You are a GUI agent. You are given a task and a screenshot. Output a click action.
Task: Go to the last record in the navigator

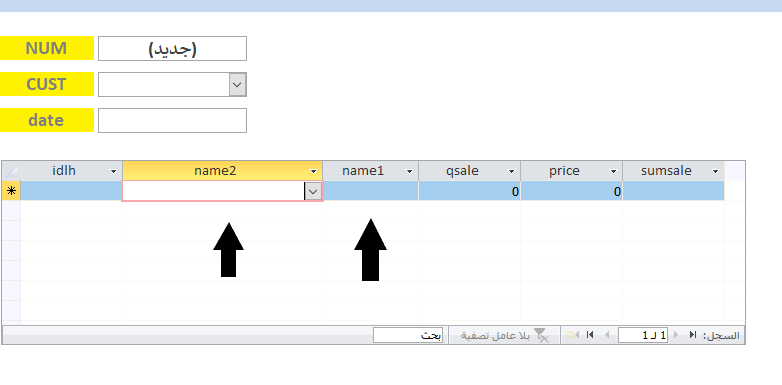coord(590,335)
